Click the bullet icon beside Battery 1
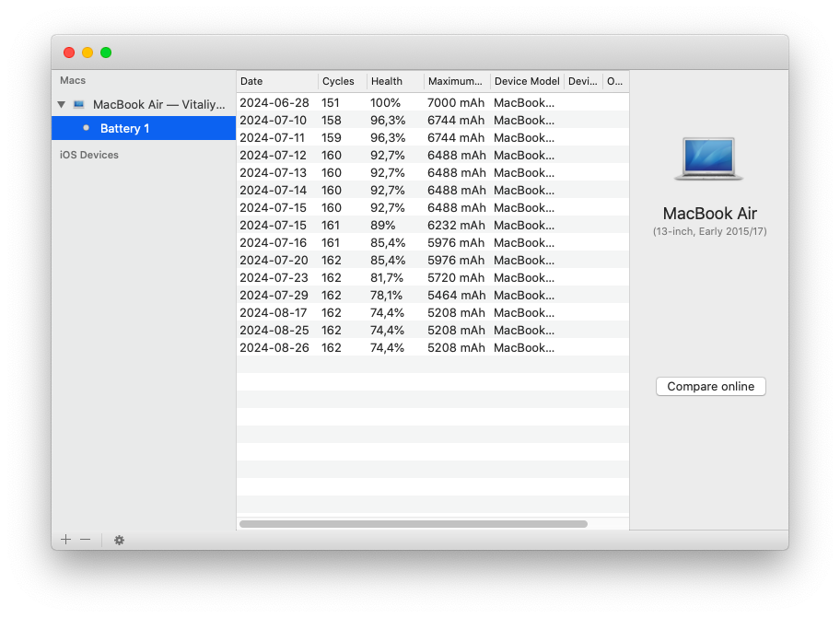 tap(86, 128)
